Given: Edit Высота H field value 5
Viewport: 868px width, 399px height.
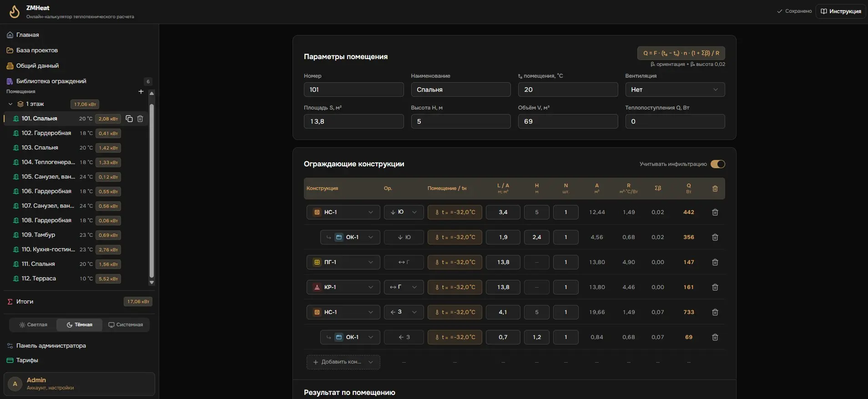Looking at the screenshot, I should (461, 121).
